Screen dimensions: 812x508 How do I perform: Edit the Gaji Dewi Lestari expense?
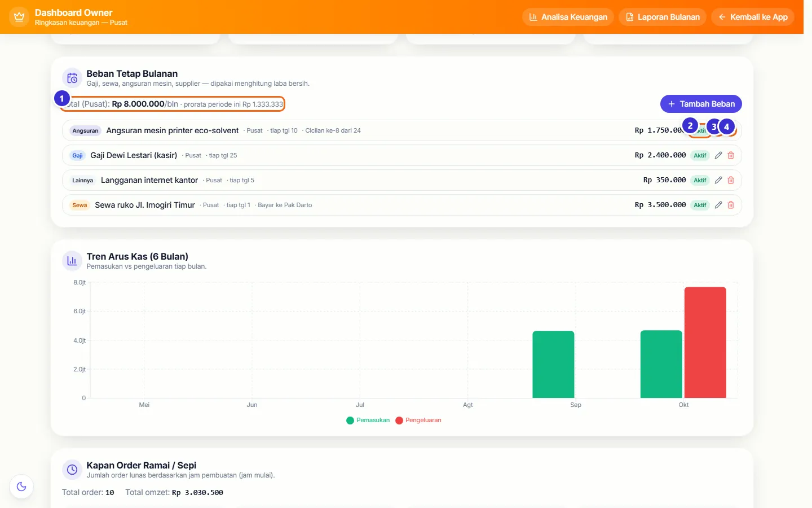pos(718,155)
